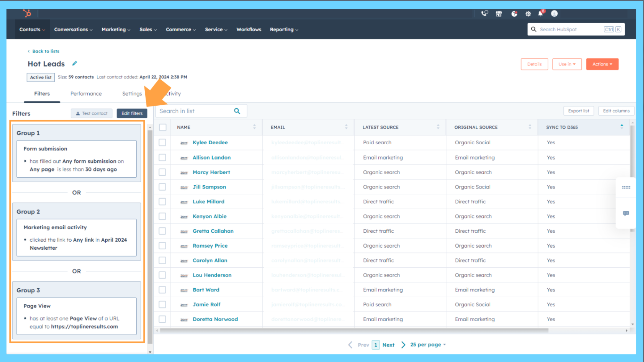The image size is (644, 362).
Task: Open the settings gear icon
Action: click(x=528, y=14)
